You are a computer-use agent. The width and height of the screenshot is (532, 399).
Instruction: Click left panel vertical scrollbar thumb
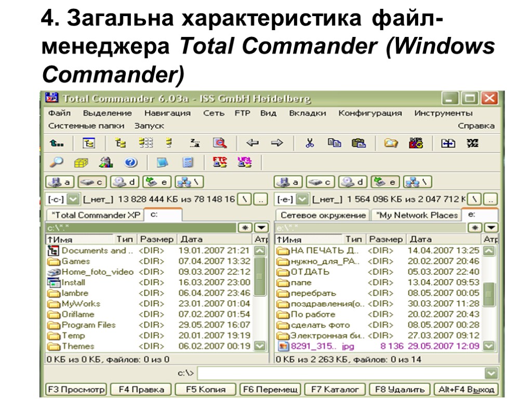point(260,276)
